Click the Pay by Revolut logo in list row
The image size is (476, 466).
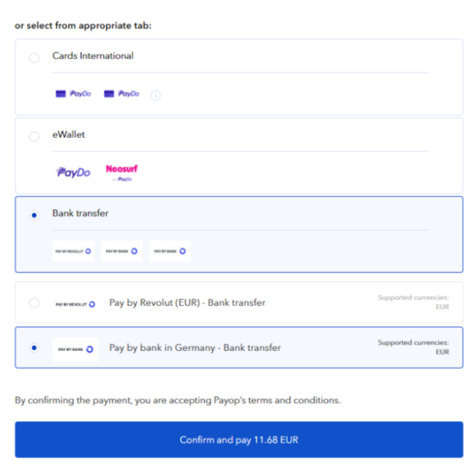[76, 304]
